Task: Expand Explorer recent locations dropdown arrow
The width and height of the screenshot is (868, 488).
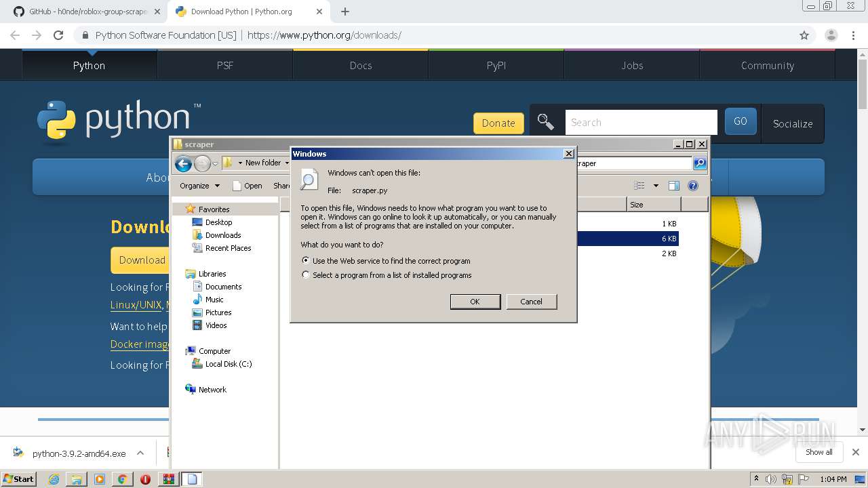Action: (x=215, y=163)
